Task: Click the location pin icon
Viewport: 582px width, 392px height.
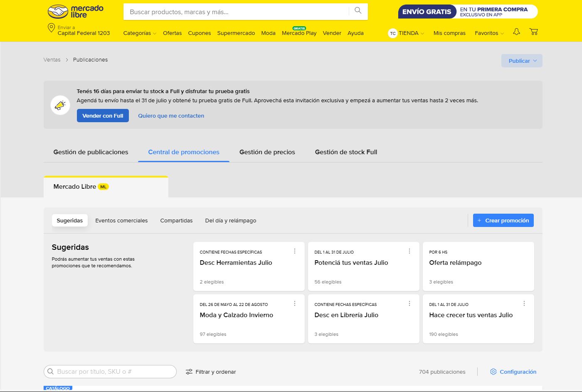Action: tap(51, 28)
